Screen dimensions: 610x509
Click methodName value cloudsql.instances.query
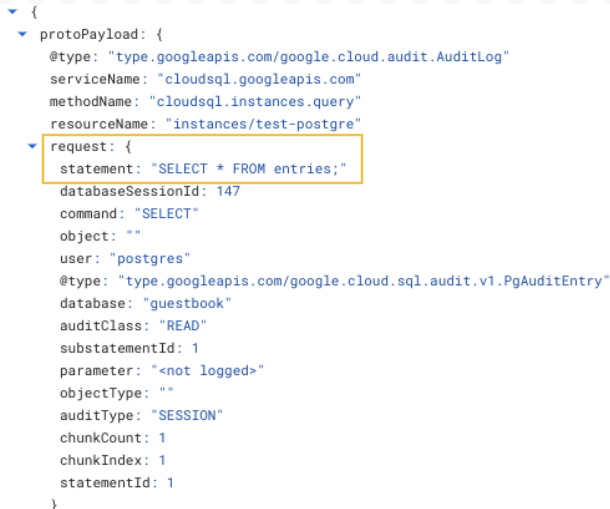[255, 102]
